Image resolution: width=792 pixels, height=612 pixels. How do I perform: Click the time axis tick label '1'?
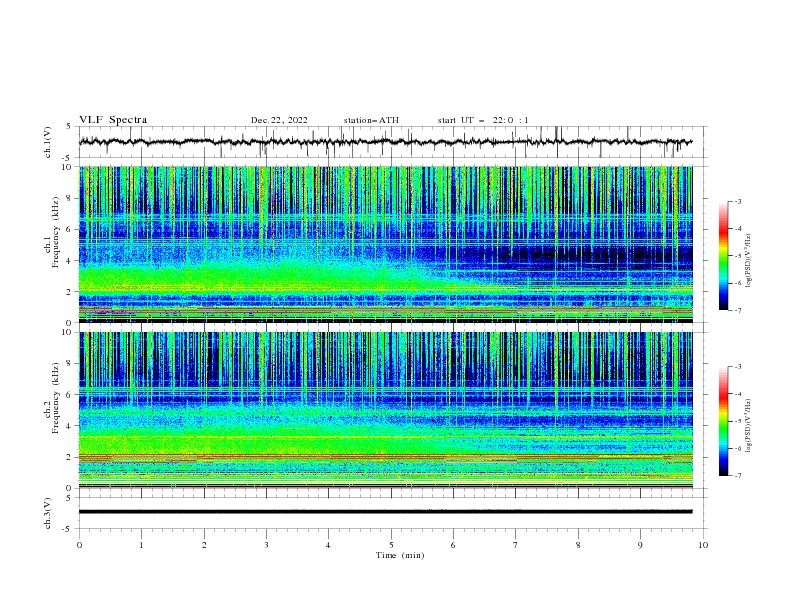pos(141,545)
